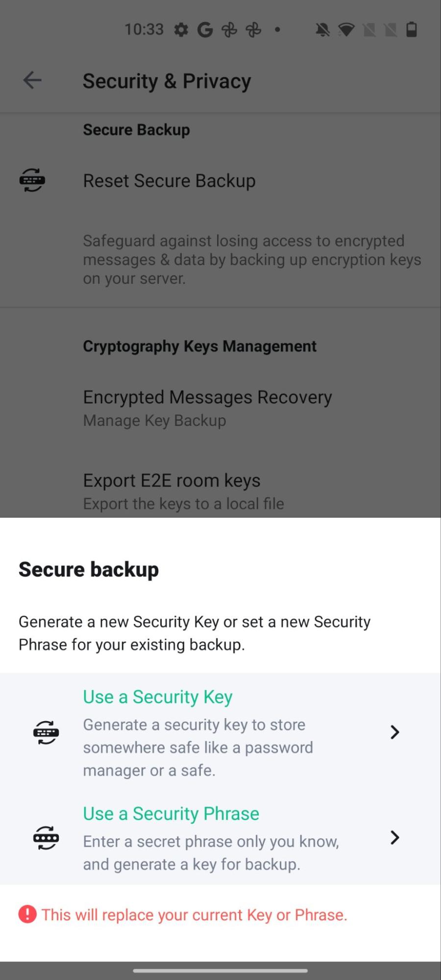Expand the Use a Security Phrase chevron
441x980 pixels.
(395, 838)
